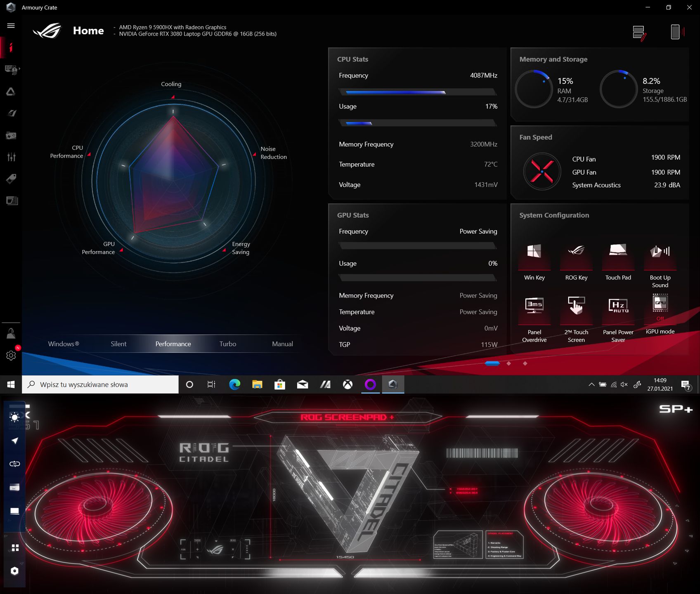Expand hidden system tray icons chevron
This screenshot has height=594, width=700.
[x=591, y=384]
